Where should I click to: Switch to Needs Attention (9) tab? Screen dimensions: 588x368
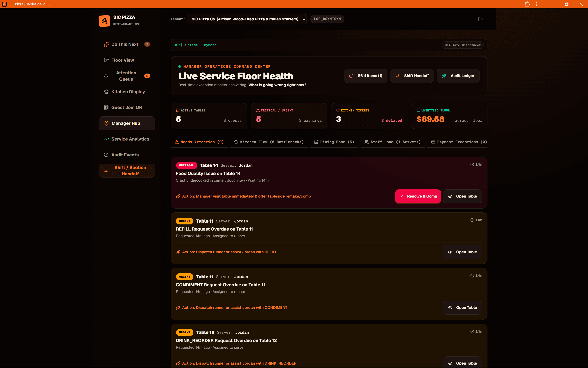[x=199, y=142]
